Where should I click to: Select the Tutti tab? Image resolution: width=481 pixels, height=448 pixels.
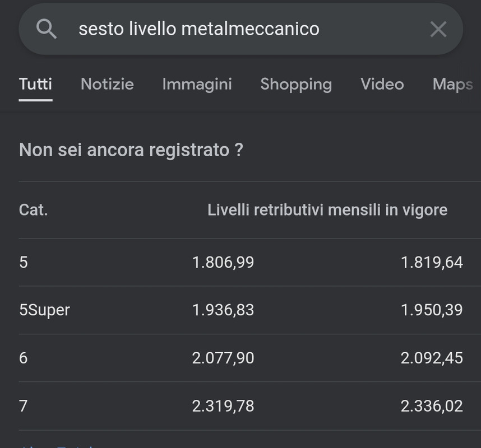pos(35,84)
